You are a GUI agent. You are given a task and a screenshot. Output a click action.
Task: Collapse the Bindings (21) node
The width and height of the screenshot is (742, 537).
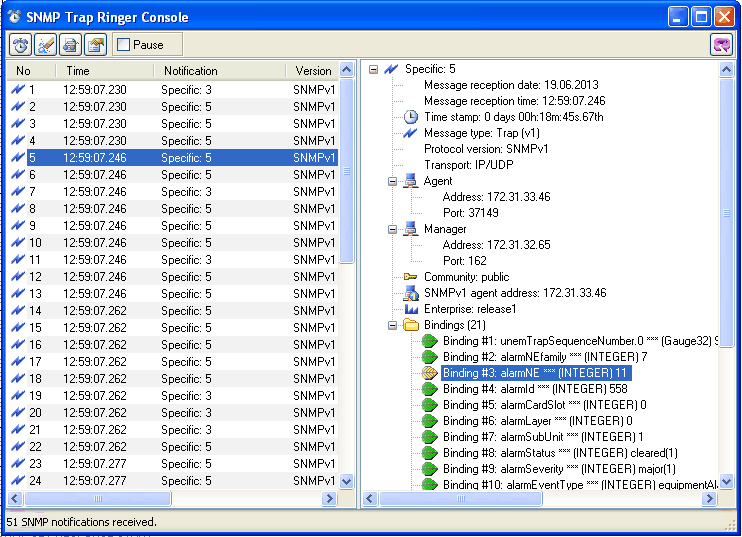[393, 325]
